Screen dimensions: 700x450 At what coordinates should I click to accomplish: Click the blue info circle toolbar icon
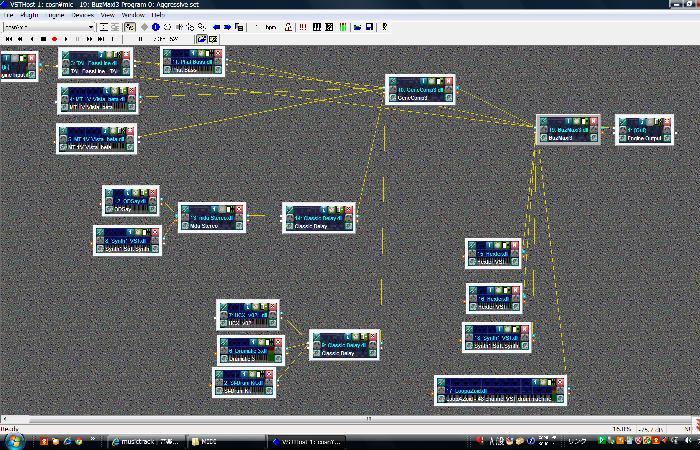155,27
